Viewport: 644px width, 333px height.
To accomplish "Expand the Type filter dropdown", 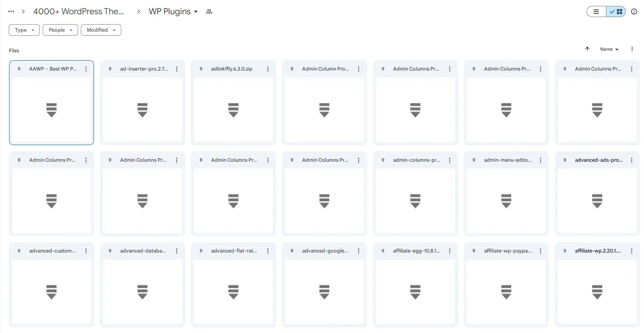I will click(x=24, y=30).
